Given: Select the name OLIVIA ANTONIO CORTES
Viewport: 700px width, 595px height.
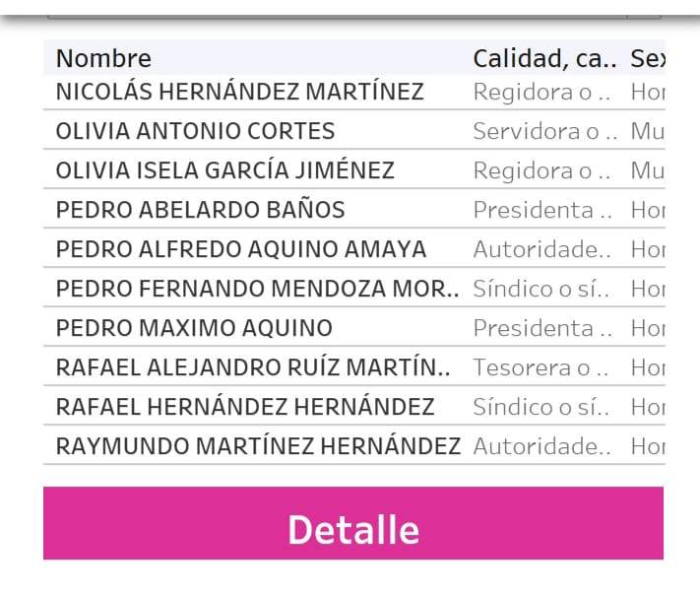Looking at the screenshot, I should (x=195, y=131).
